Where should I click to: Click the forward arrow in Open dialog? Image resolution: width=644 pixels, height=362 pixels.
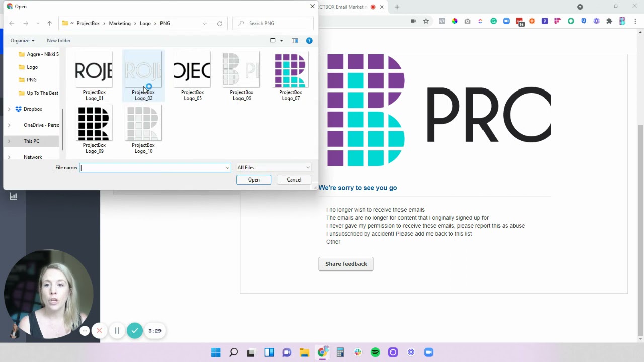(x=26, y=23)
